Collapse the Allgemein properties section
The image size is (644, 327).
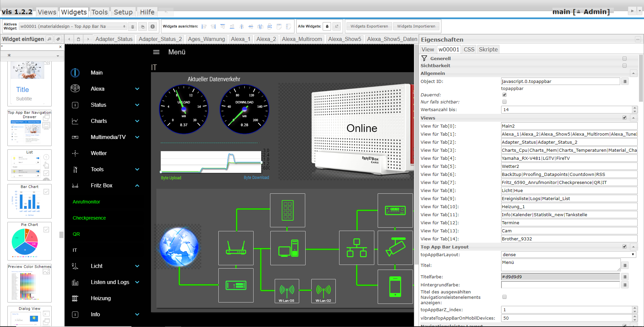633,73
